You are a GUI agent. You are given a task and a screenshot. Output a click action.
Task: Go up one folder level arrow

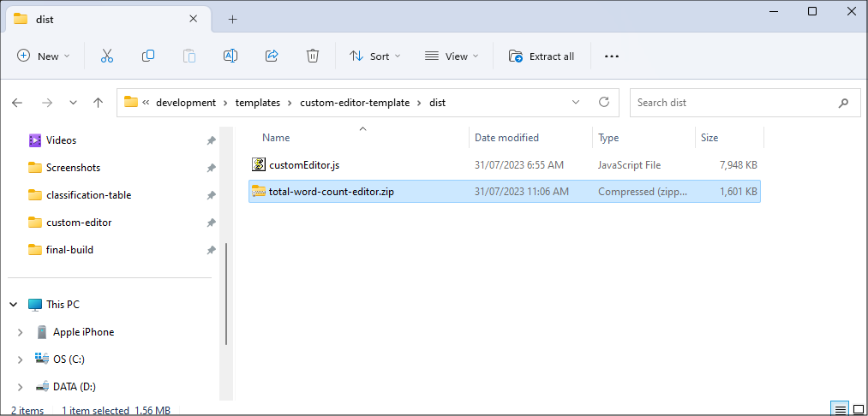pyautogui.click(x=99, y=103)
